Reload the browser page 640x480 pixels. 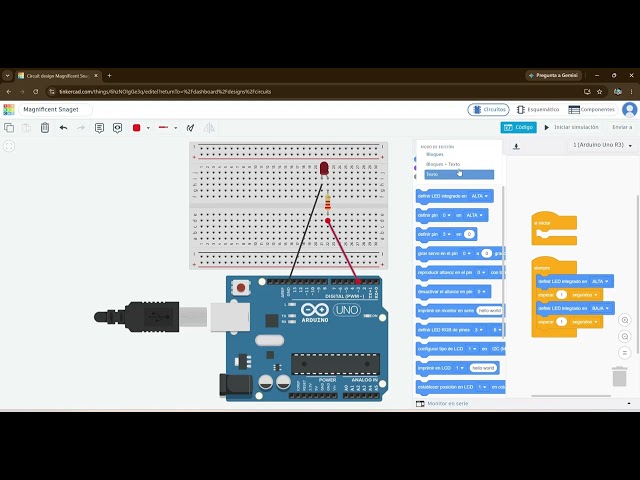click(x=36, y=92)
